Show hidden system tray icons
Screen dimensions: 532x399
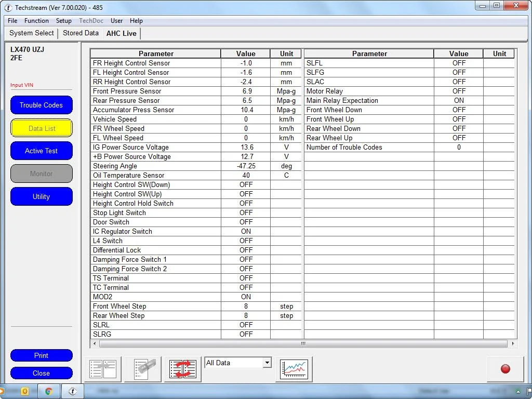(517, 391)
